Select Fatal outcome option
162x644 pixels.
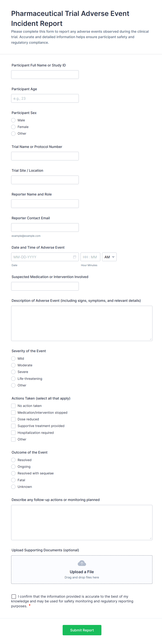coord(13,480)
